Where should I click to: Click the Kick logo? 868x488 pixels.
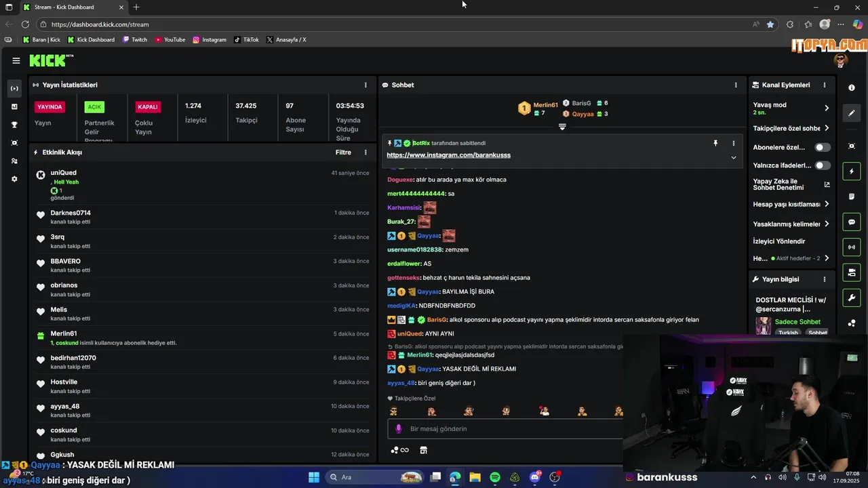tap(52, 60)
